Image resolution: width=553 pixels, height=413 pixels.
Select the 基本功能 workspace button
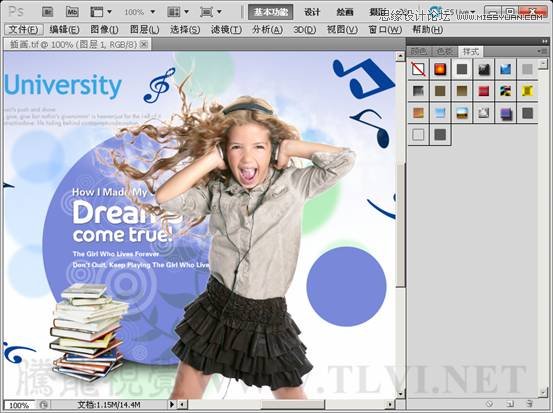point(271,12)
